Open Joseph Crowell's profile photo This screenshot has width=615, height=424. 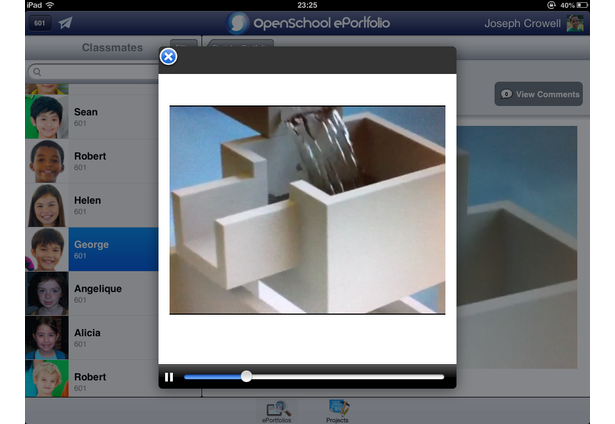pyautogui.click(x=575, y=23)
